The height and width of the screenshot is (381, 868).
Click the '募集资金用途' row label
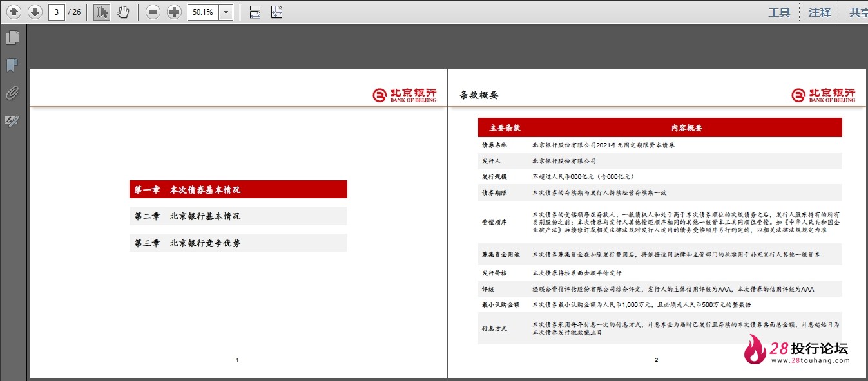click(x=501, y=254)
